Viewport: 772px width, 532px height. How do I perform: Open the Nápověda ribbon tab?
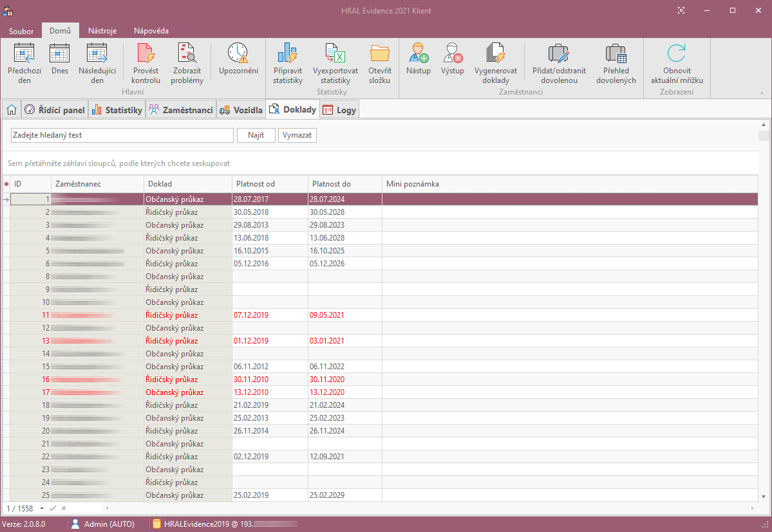click(151, 30)
